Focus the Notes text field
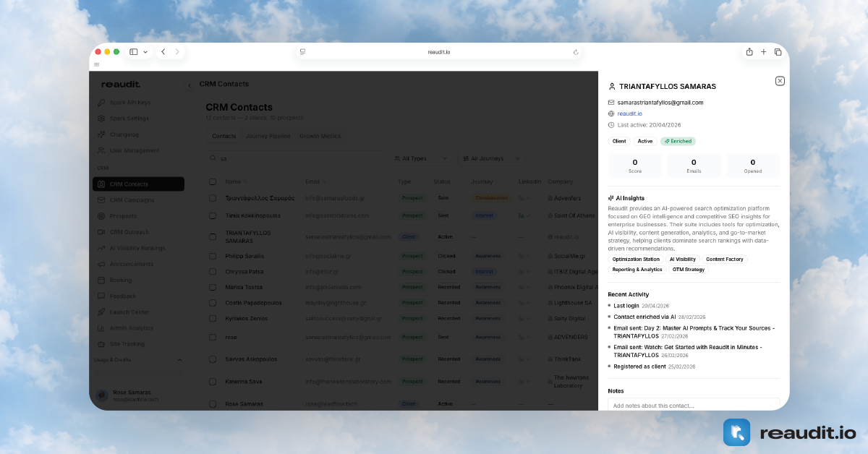Screen dimensions: 868x454 (x=694, y=404)
